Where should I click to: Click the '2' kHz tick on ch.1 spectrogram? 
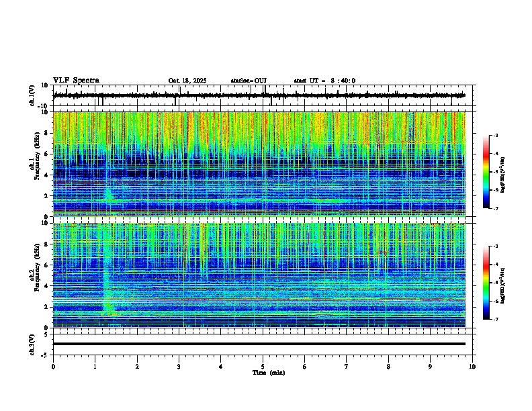coord(46,196)
